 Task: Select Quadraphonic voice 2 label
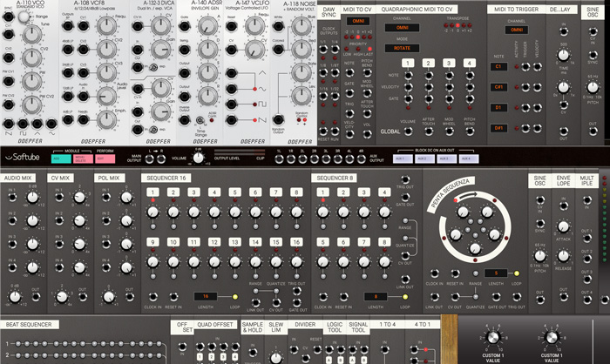(x=429, y=63)
